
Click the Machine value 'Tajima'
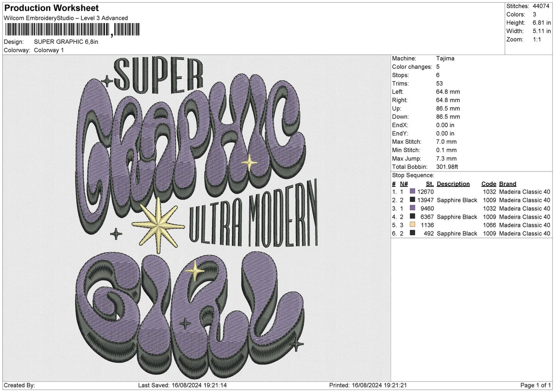(x=445, y=59)
